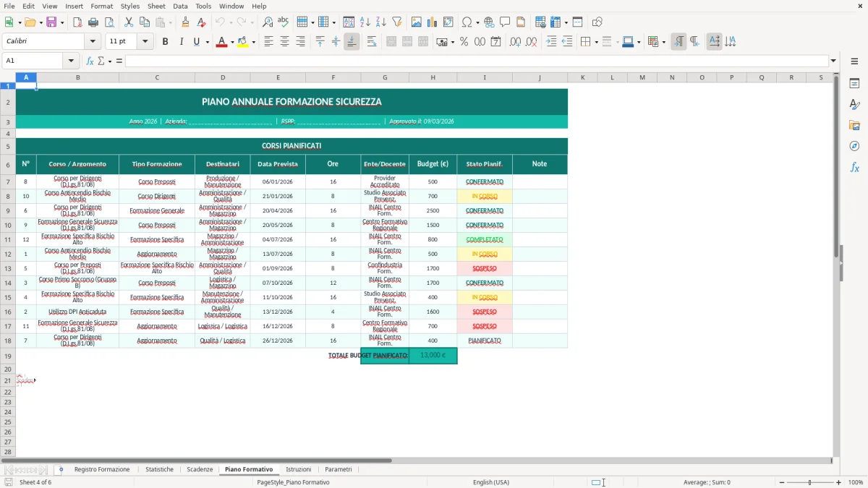Open the 11 pt font size dropdown

[x=145, y=42]
